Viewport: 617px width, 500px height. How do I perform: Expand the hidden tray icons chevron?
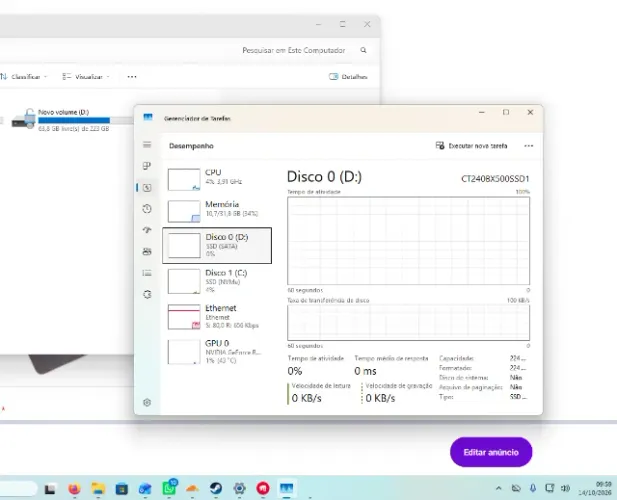tap(499, 489)
